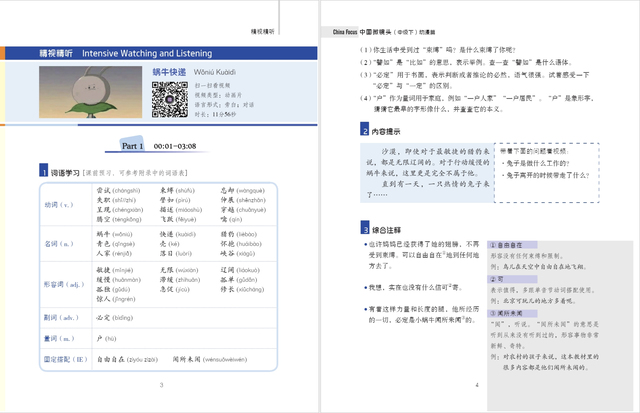Click the 自由自在 note heading
Viewport: 640px width, 413px height.
pyautogui.click(x=513, y=245)
